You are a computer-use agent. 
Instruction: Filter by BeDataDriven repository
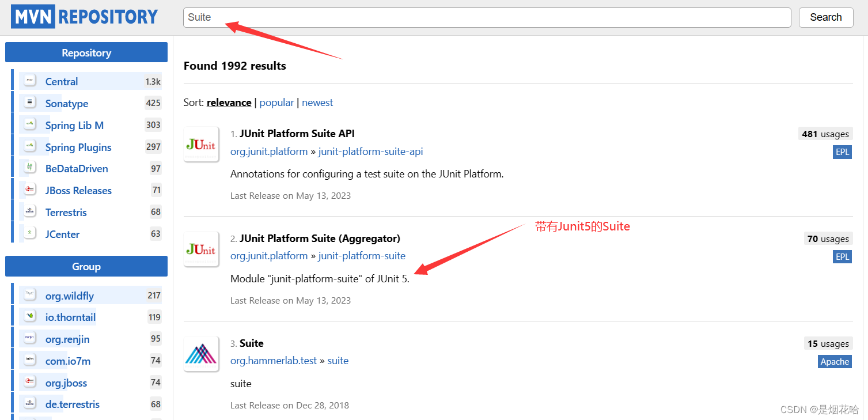pyautogui.click(x=77, y=168)
